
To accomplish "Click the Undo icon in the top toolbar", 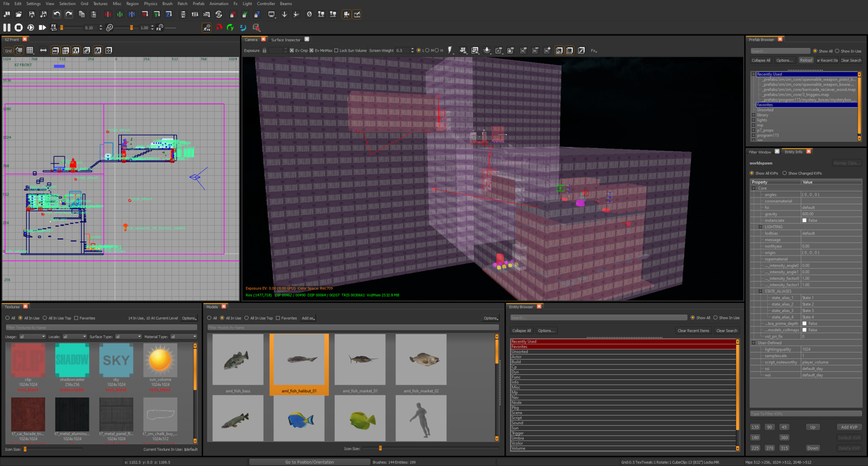I will click(x=57, y=14).
